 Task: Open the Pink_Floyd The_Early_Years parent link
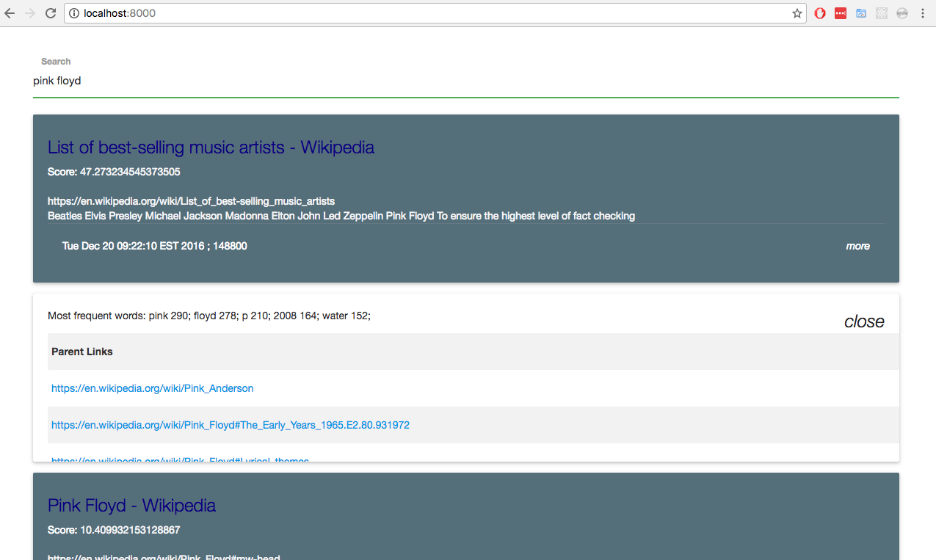coord(231,425)
